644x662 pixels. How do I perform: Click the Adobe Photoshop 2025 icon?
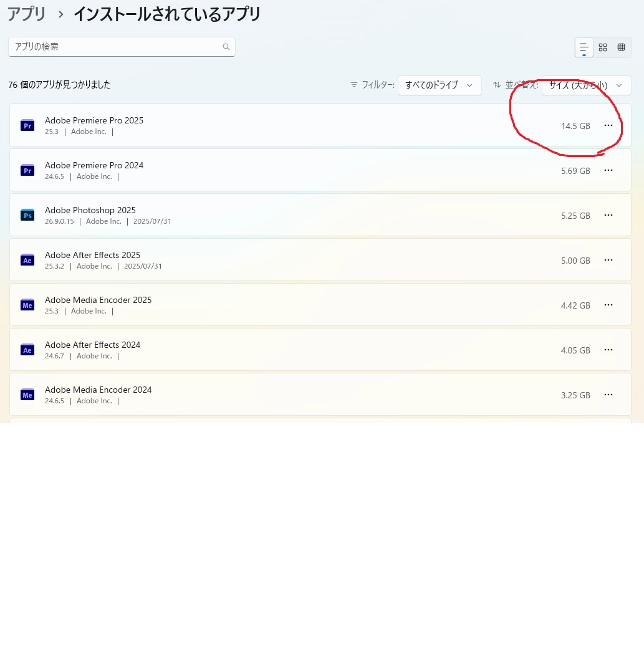[x=27, y=215]
